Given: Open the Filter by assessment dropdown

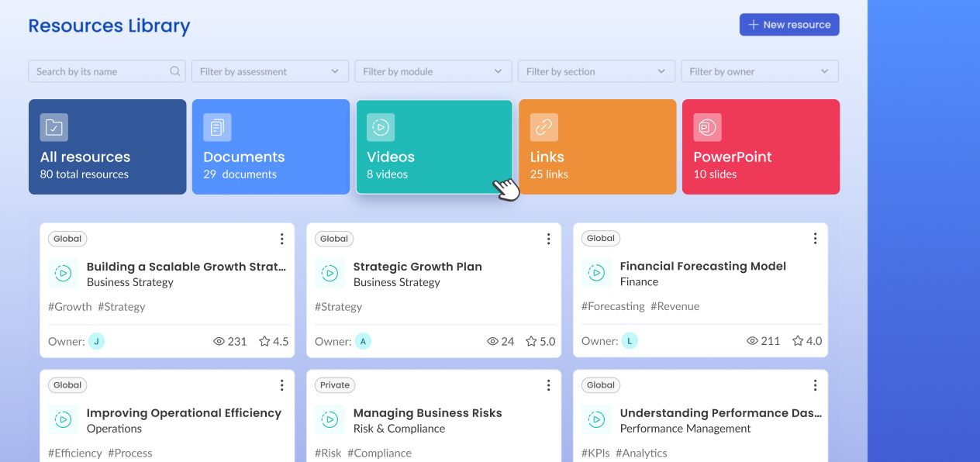Looking at the screenshot, I should [x=270, y=71].
